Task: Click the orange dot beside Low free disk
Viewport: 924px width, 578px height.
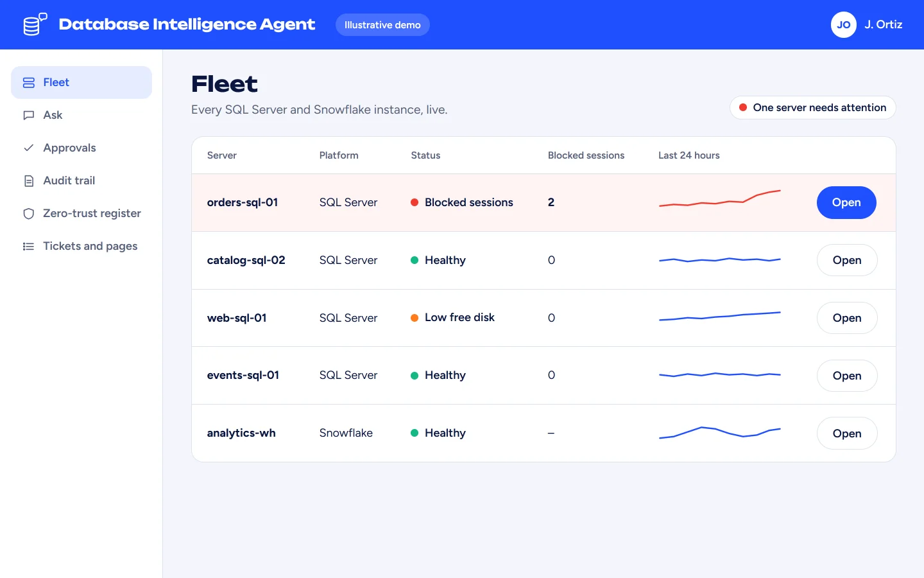Action: click(415, 318)
